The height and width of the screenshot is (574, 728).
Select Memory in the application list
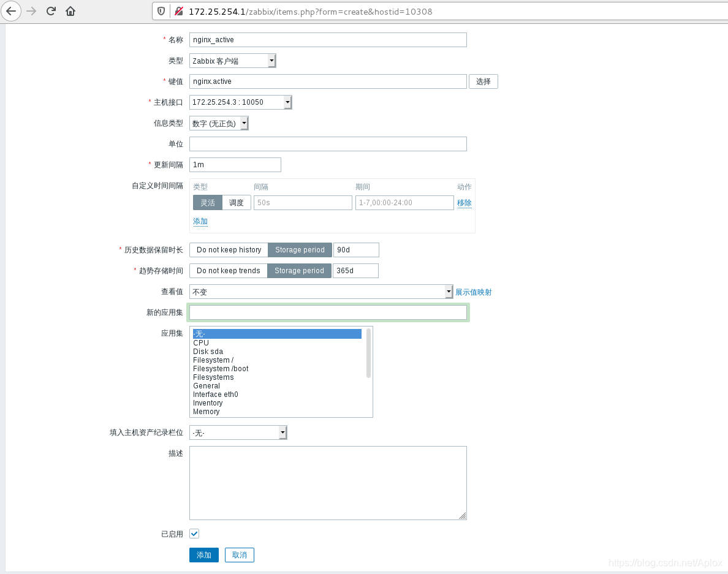click(x=277, y=412)
